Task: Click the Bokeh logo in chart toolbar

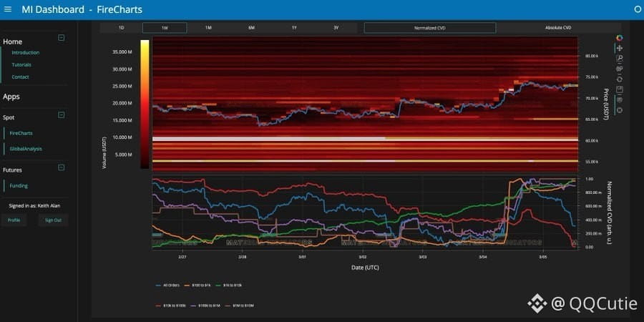Action: click(x=620, y=38)
